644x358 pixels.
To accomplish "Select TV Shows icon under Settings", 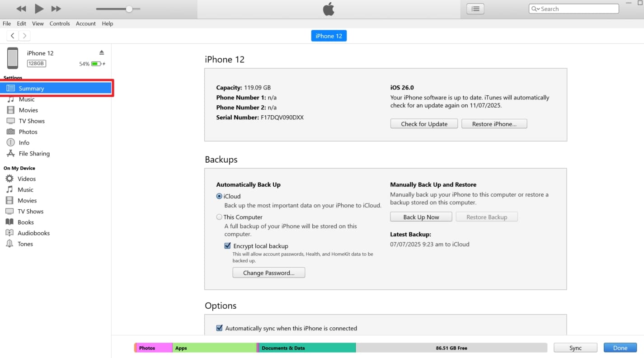I will (x=10, y=121).
